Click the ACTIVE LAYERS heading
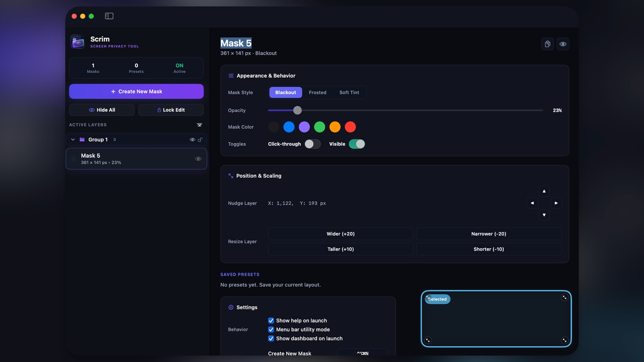The width and height of the screenshot is (644, 362). click(x=88, y=125)
